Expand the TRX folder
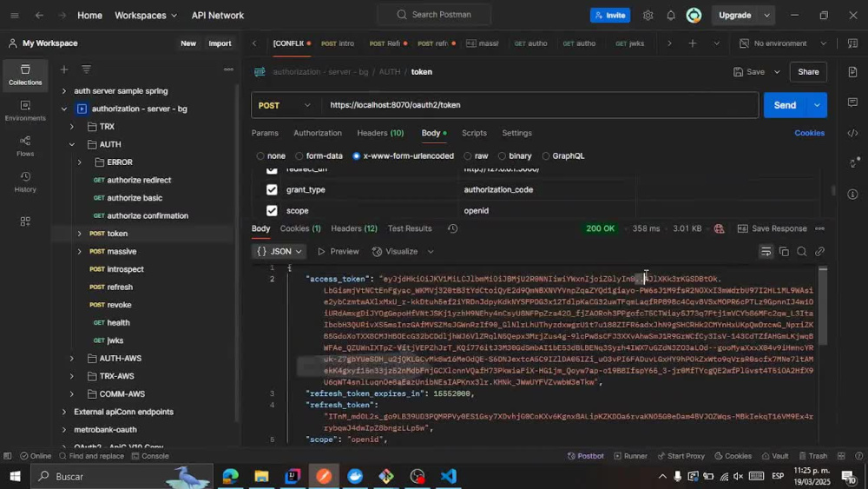The image size is (868, 489). 71,127
